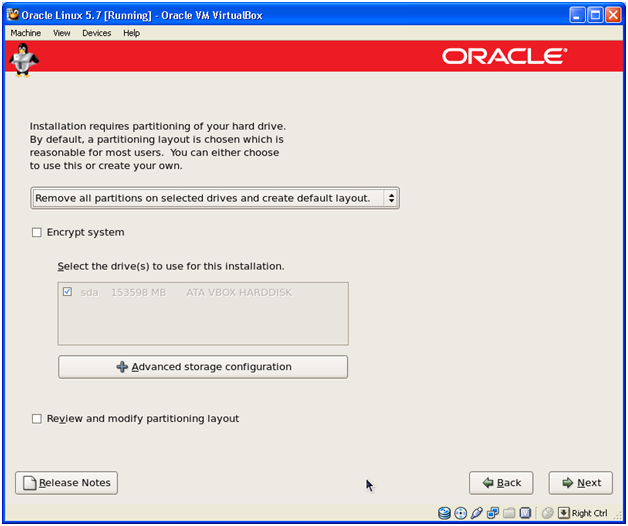Maximize the VirtualBox window
Screen dimensions: 628x526
[x=595, y=15]
